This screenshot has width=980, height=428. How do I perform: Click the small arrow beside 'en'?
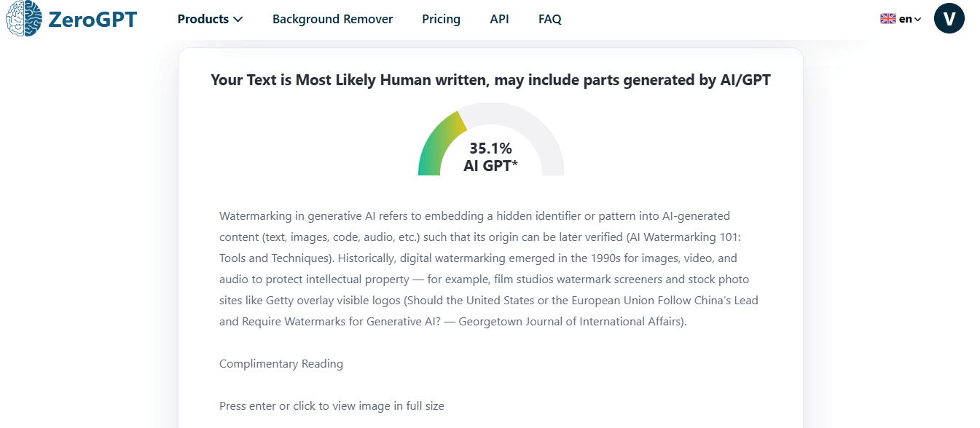pyautogui.click(x=917, y=20)
